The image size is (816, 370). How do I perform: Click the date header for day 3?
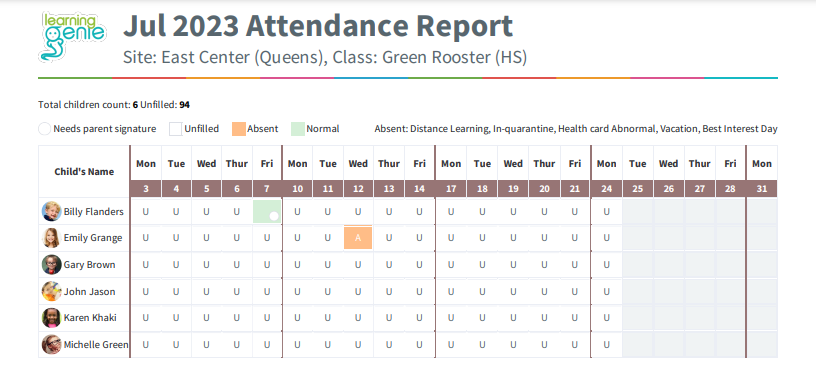click(146, 189)
